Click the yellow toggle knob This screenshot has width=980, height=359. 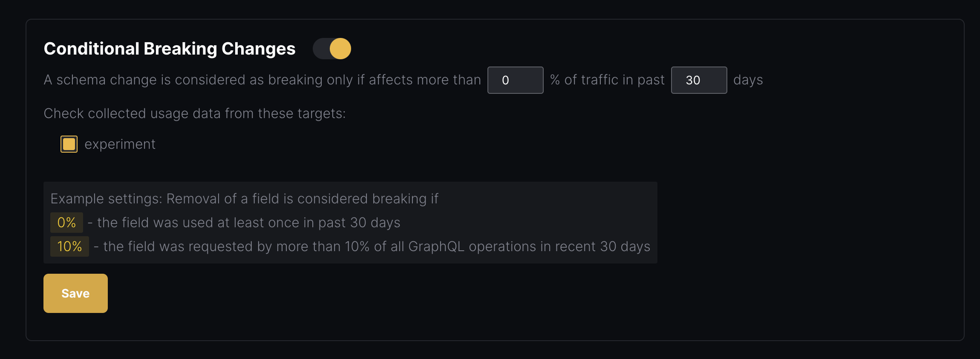340,48
